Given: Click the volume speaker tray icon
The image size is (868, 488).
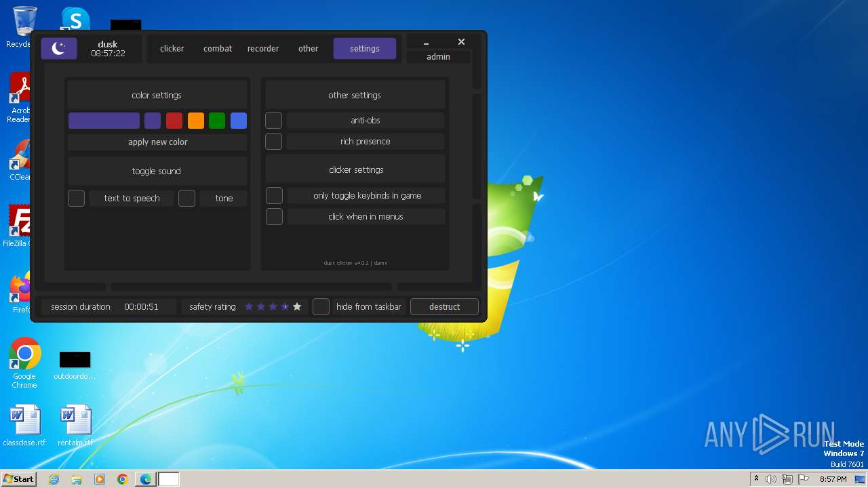Looking at the screenshot, I should point(771,479).
